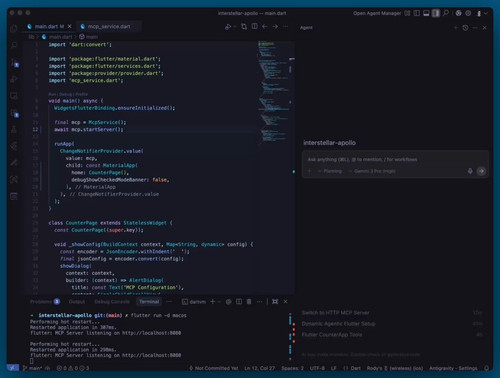Click the Ask anything prompt input
This screenshot has width=500, height=378.
click(395, 159)
